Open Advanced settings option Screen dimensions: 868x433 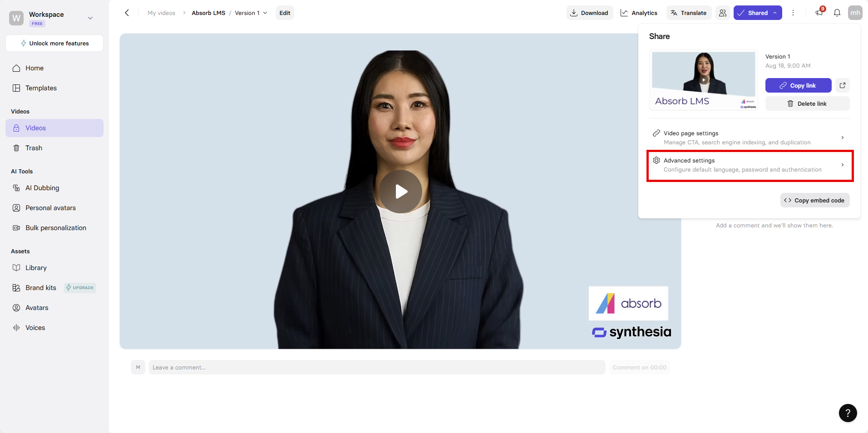[749, 165]
